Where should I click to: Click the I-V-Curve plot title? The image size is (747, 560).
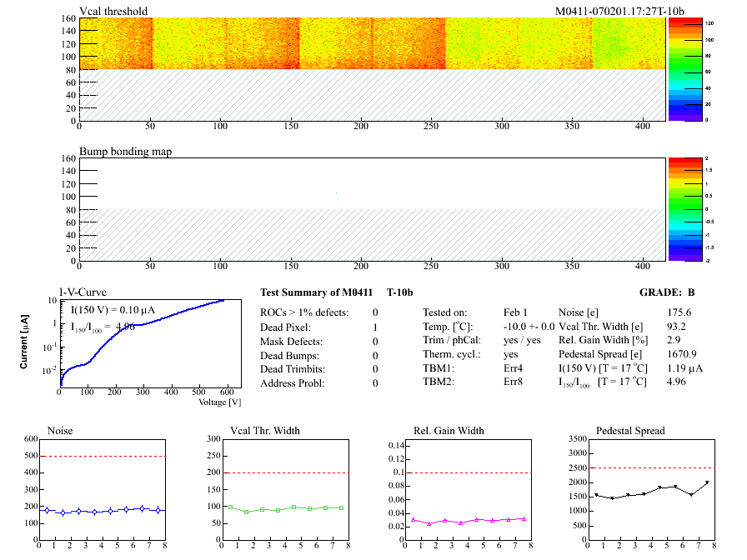[x=83, y=292]
